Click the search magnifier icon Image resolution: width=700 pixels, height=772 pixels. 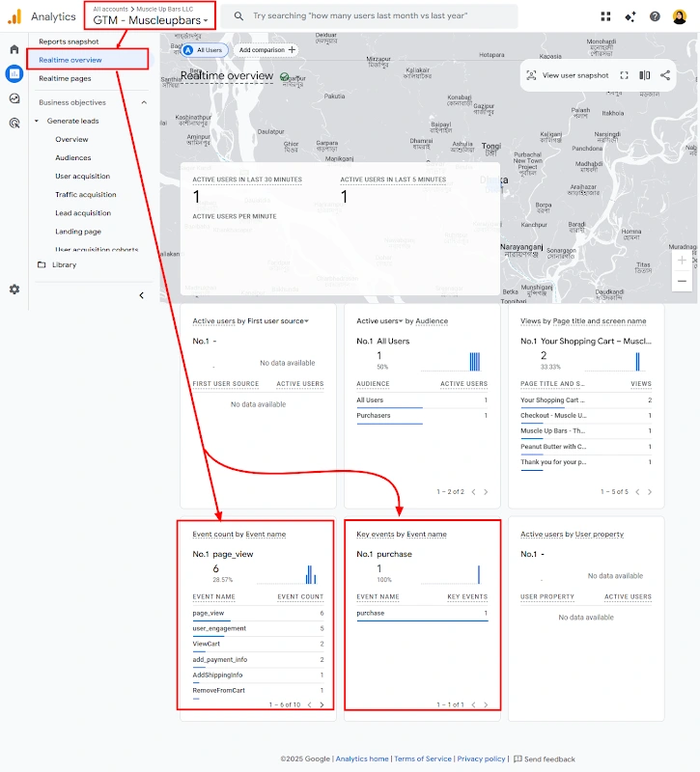[x=238, y=16]
